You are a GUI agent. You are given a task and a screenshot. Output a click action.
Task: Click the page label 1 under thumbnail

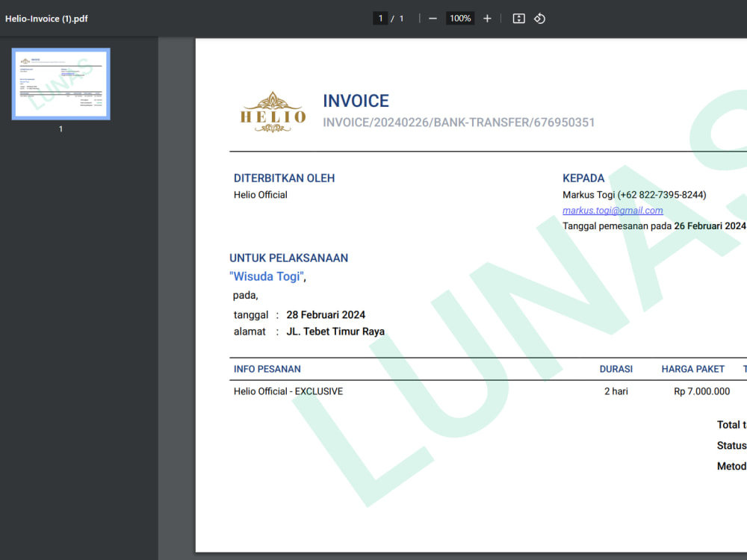61,128
